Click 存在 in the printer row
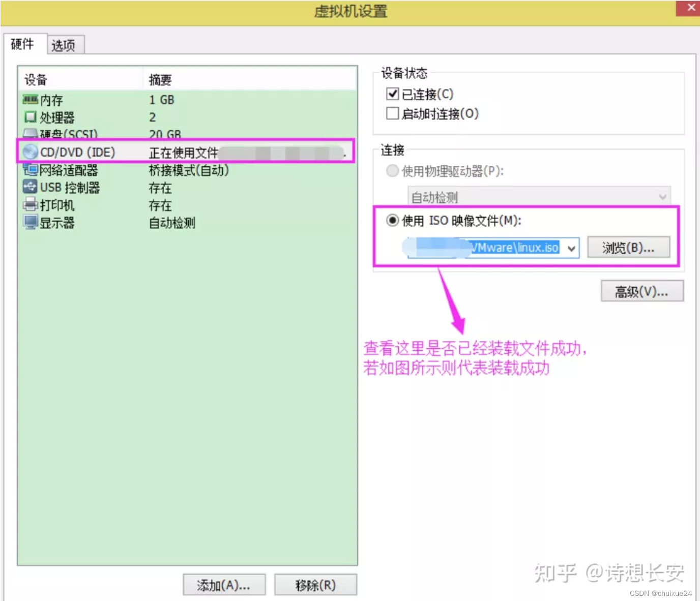Viewport: 700px width, 601px height. pos(160,205)
